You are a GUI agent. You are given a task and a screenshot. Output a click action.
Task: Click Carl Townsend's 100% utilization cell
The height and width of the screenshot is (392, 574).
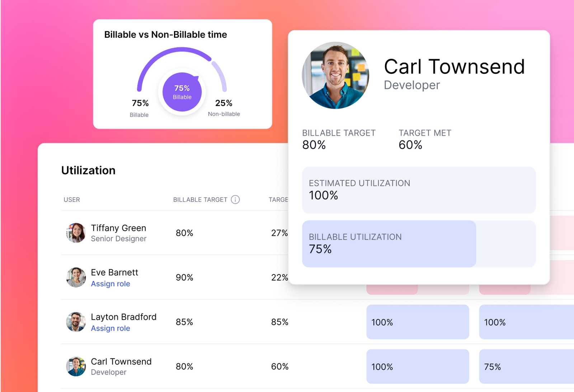pos(418,366)
